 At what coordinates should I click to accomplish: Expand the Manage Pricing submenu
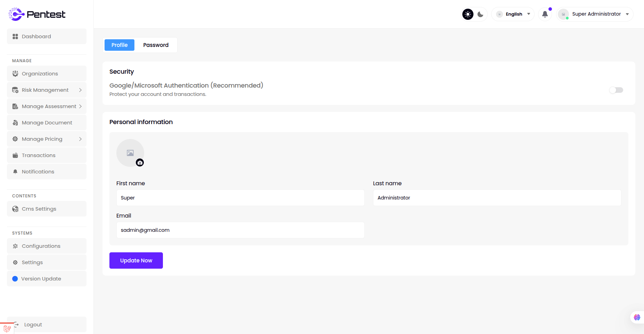click(80, 139)
